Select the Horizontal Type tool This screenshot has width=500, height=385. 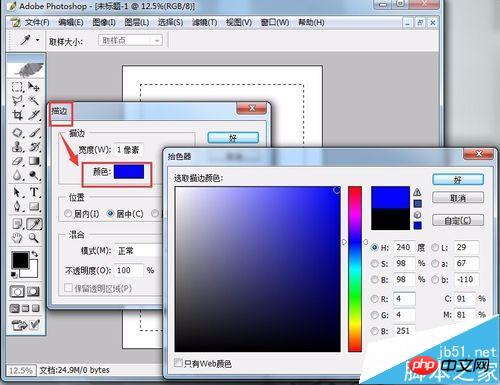point(34,192)
